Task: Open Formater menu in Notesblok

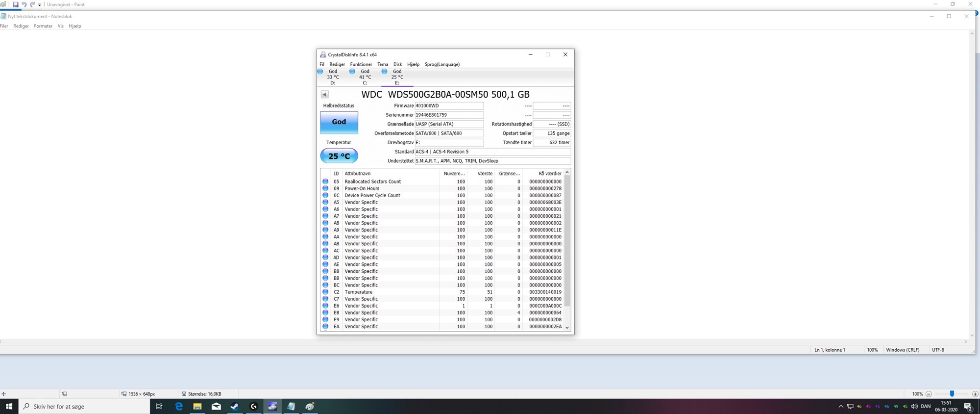Action: coord(43,26)
